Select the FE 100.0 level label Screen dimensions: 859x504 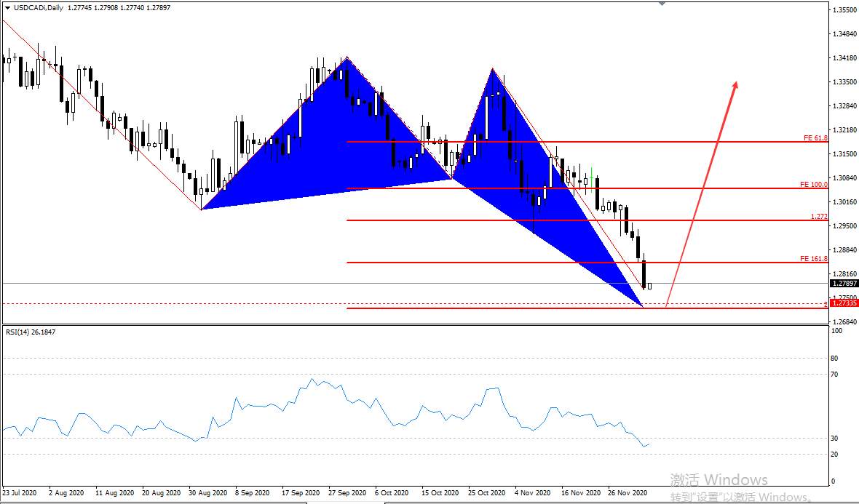(x=814, y=185)
